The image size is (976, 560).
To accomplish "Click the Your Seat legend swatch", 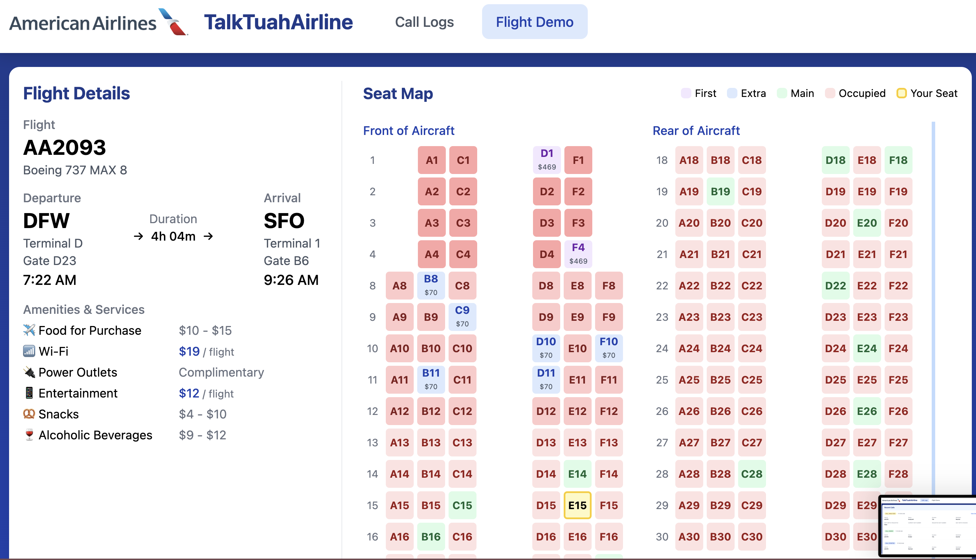I will pyautogui.click(x=901, y=93).
